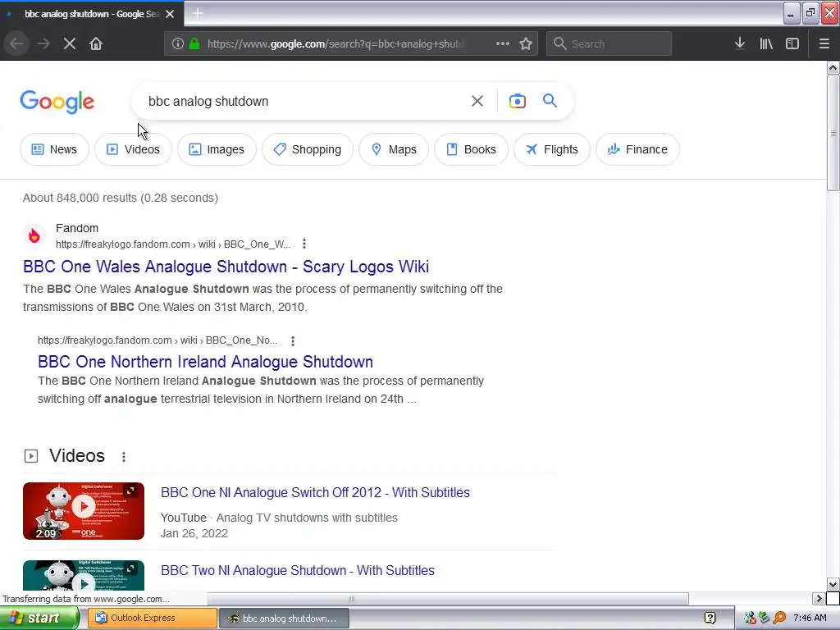Open options for Northern Ireland result

pos(293,340)
